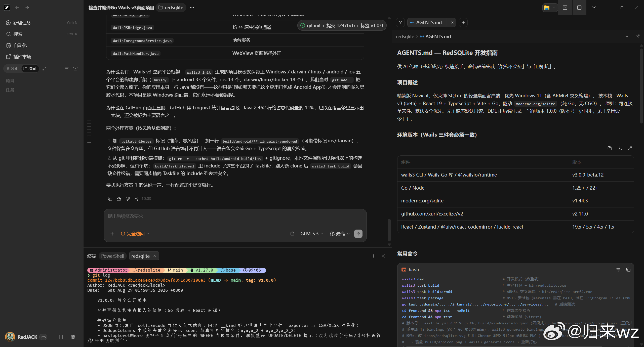Click the bash terminal language icon
This screenshot has width=644, height=347.
click(x=404, y=270)
